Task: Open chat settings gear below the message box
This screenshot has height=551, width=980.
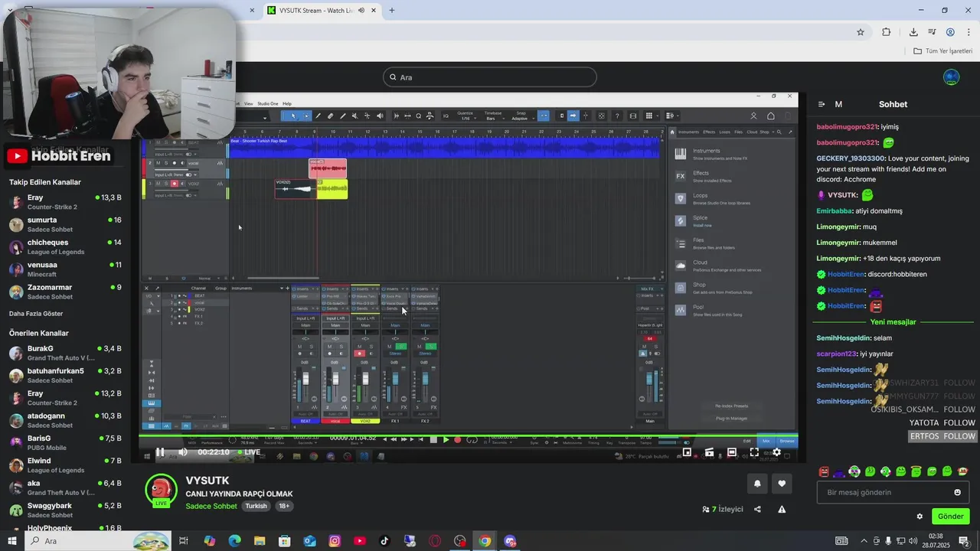Action: (x=920, y=517)
